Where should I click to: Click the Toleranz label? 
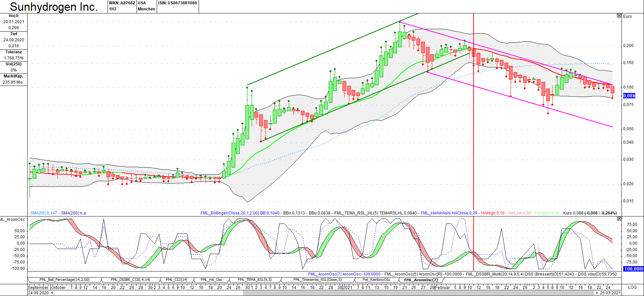[x=13, y=52]
